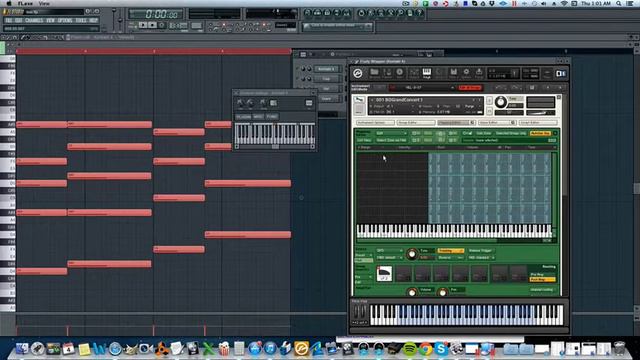Select the Snare channel button
The height and width of the screenshot is (360, 640).
click(327, 98)
